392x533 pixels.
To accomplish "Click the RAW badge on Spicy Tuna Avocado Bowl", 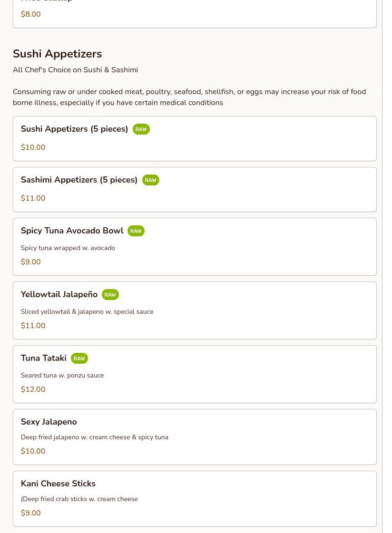I will pyautogui.click(x=136, y=231).
